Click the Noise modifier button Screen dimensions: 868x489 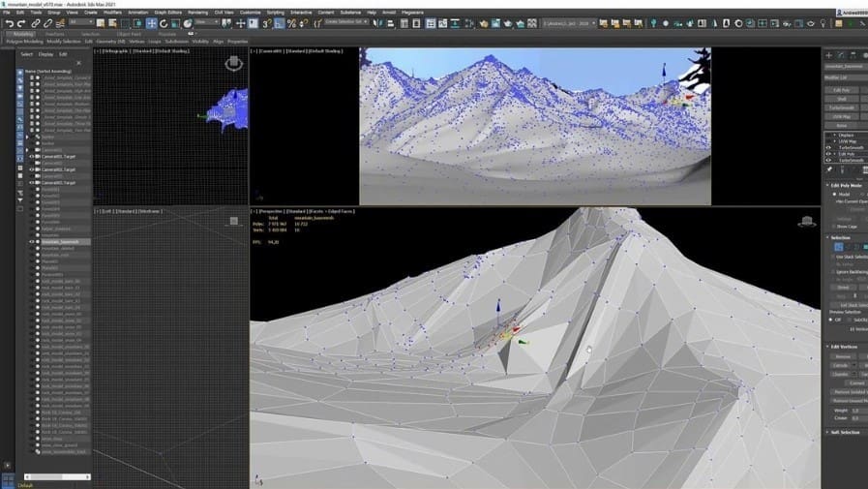pos(842,126)
